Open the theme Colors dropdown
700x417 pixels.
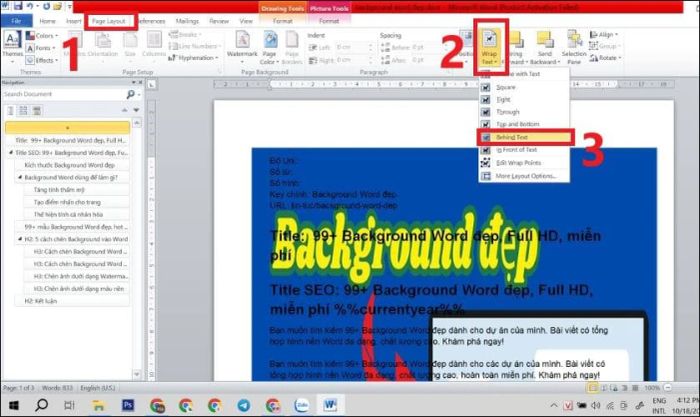pos(42,36)
